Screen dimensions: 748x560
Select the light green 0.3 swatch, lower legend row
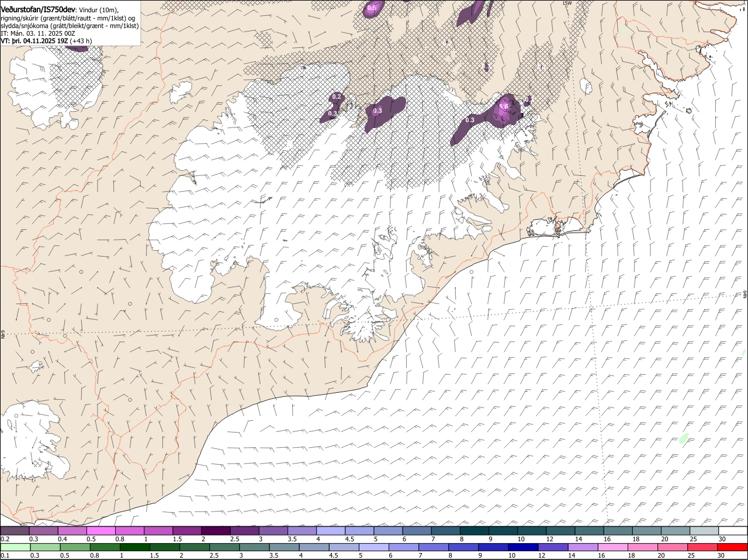45,547
